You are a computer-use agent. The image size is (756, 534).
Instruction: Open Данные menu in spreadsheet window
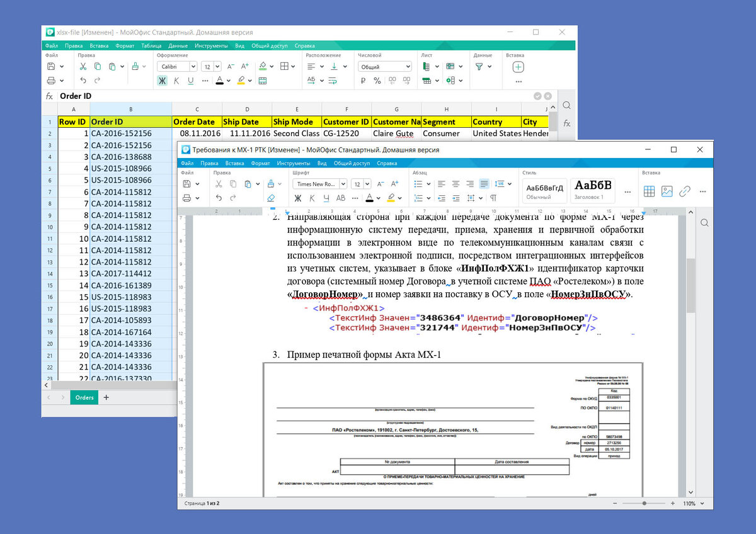(178, 45)
